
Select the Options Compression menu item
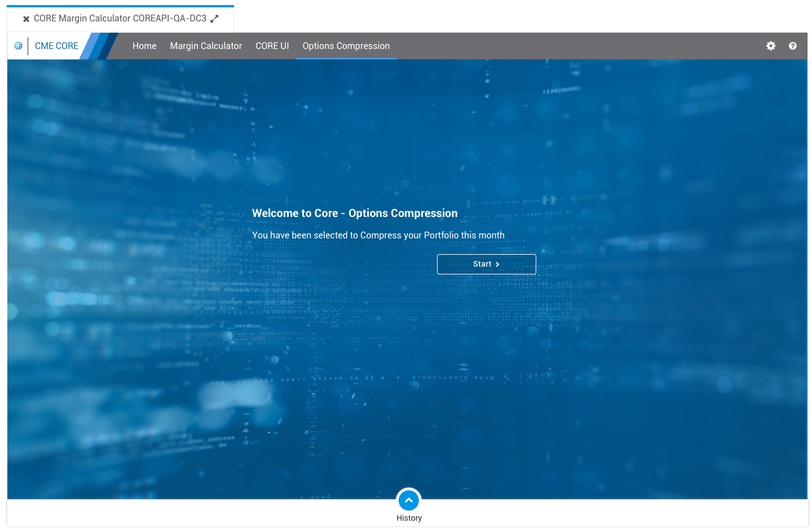coord(346,46)
